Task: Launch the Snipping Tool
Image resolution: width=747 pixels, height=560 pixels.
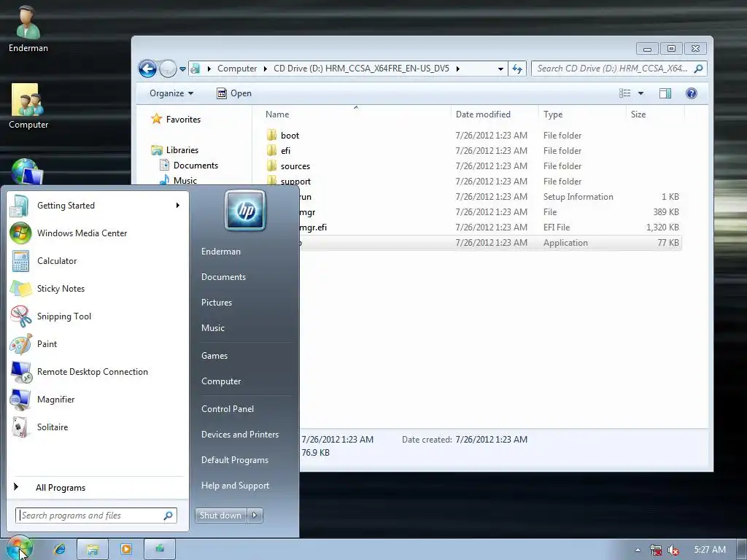Action: point(97,316)
